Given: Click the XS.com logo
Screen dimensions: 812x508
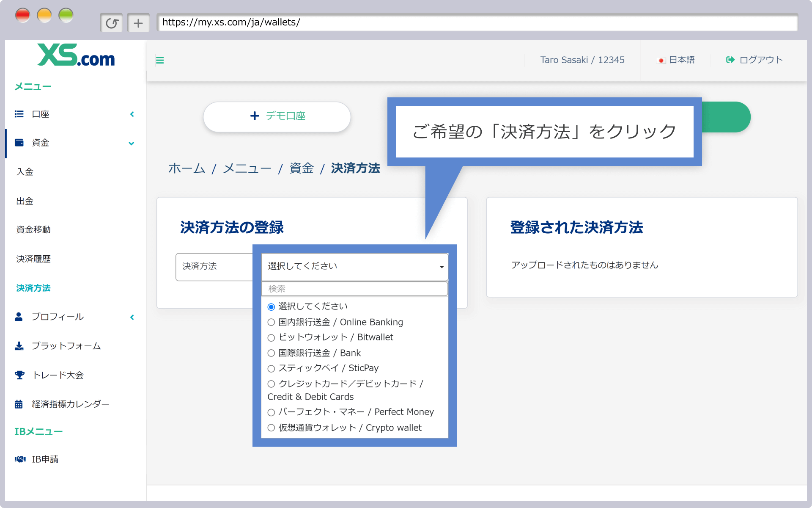Looking at the screenshot, I should pos(76,55).
